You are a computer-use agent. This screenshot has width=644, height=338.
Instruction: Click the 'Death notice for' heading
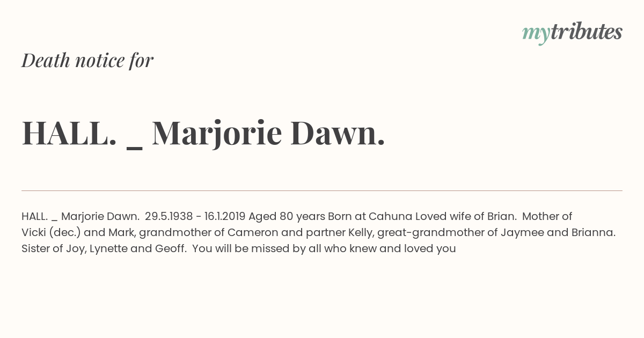coord(87,61)
